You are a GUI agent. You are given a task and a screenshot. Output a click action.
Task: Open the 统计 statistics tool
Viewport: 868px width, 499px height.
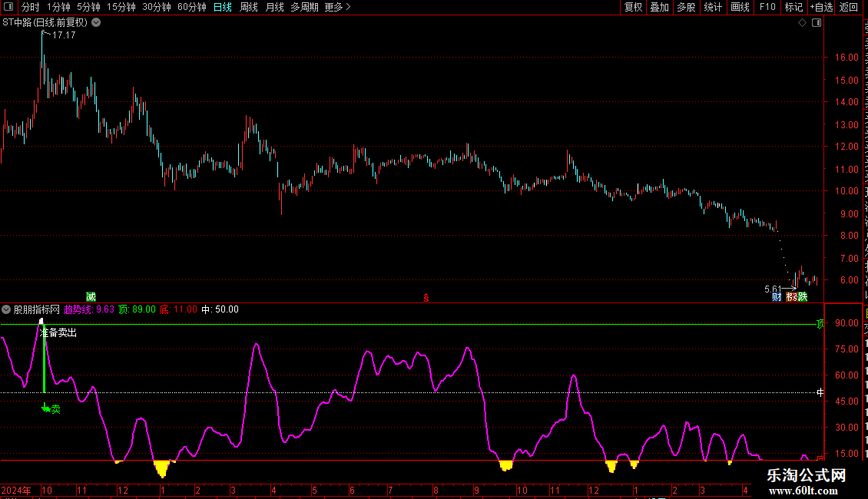coord(712,7)
